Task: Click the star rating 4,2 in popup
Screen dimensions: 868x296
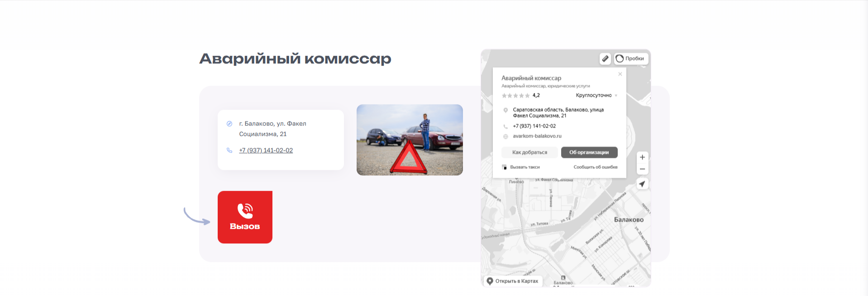Action: (x=520, y=96)
